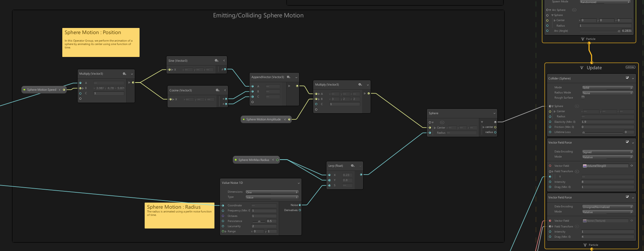The image size is (644, 251).
Task: Click object picker next to VolumeTiling03 field
Action: point(632,166)
